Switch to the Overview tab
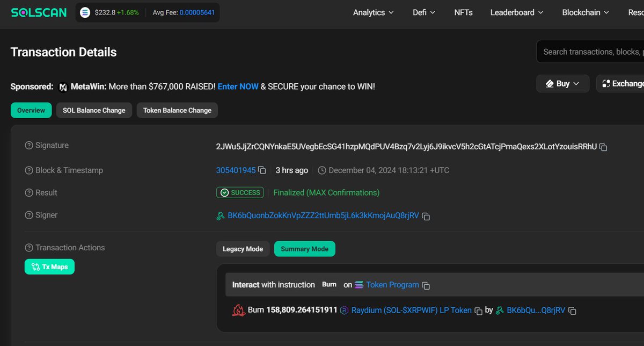This screenshot has width=644, height=346. pyautogui.click(x=31, y=110)
